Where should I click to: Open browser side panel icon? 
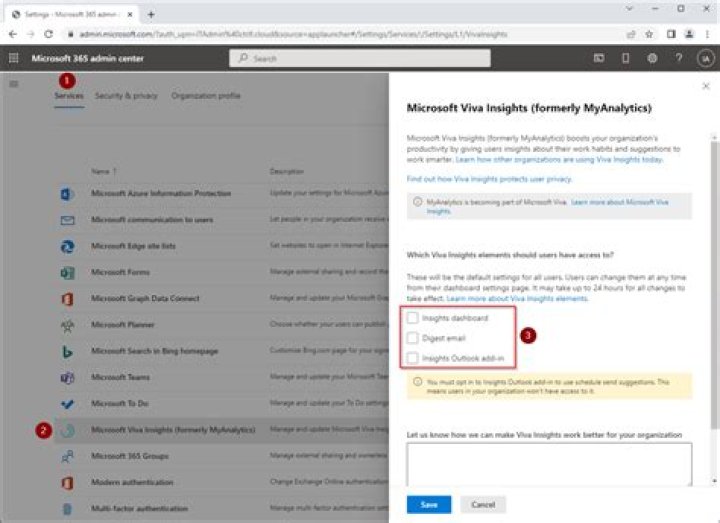[671, 34]
